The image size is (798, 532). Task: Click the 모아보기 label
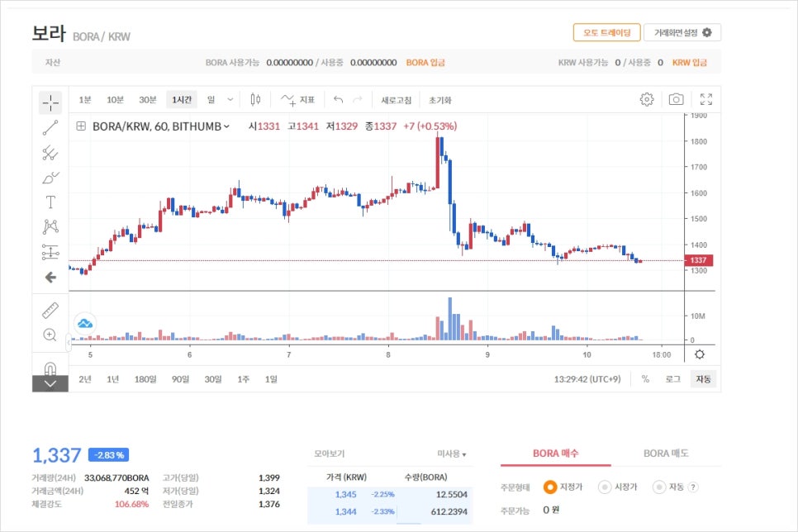point(329,454)
